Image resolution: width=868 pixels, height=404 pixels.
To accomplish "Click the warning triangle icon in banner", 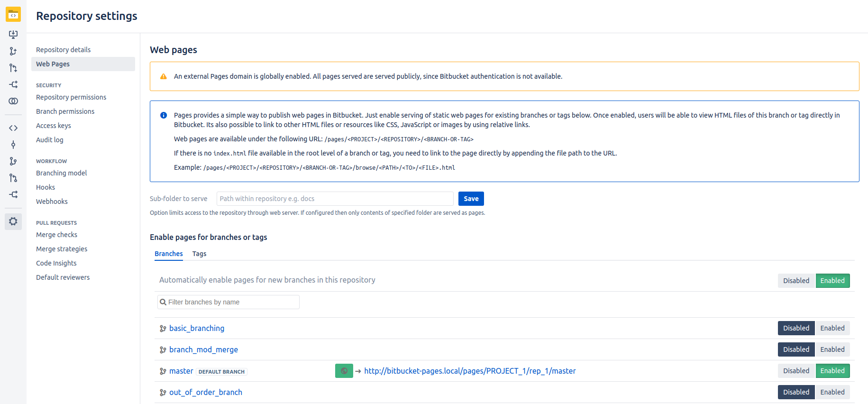I will (164, 76).
